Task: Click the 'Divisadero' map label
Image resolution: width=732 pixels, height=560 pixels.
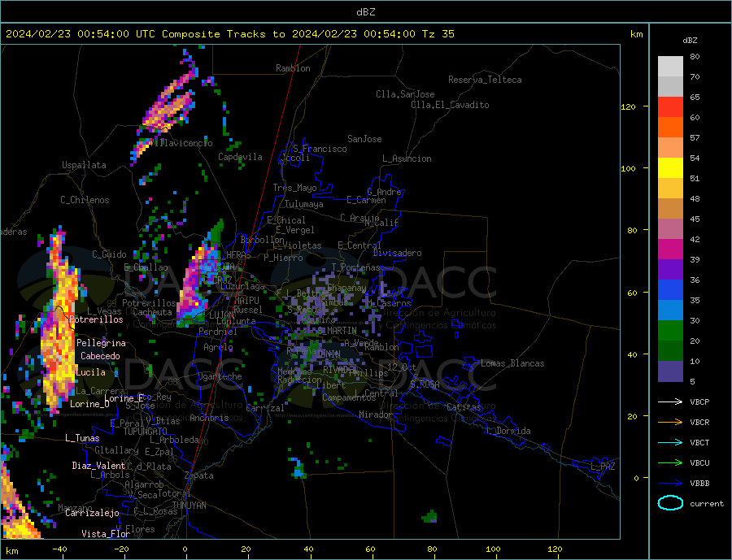Action: (397, 253)
